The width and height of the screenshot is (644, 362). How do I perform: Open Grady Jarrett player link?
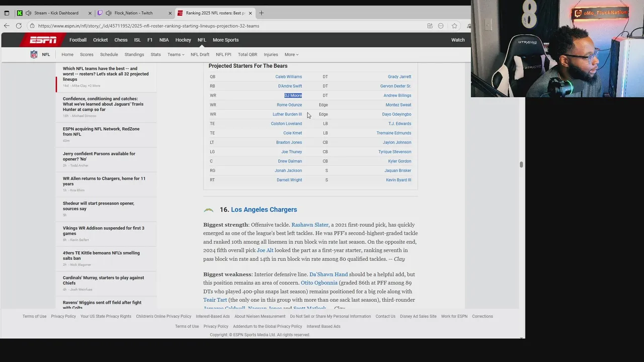click(x=399, y=77)
